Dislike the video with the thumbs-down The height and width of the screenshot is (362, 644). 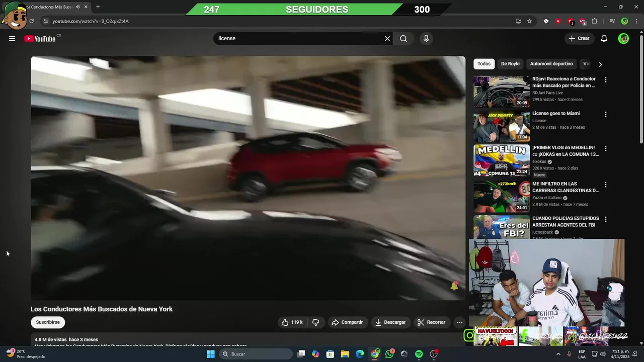tap(316, 322)
